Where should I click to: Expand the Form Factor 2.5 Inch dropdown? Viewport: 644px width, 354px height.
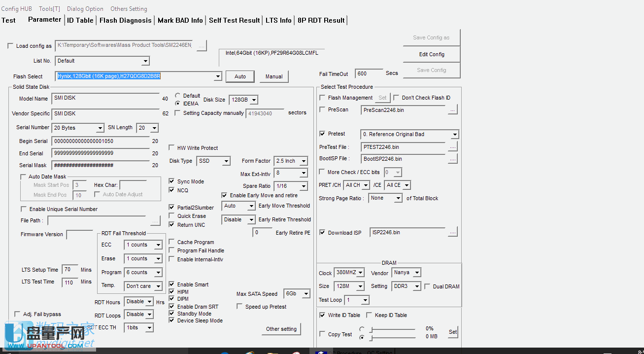[x=303, y=161]
